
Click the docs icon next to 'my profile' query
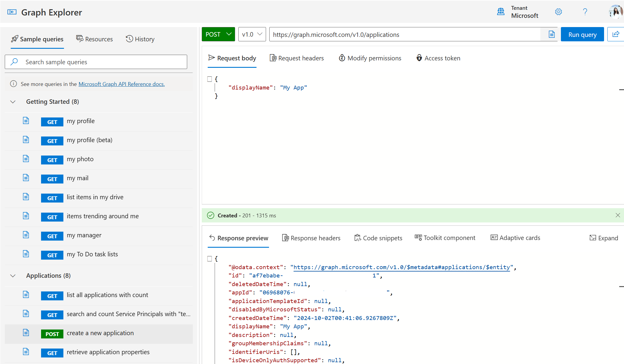point(26,121)
